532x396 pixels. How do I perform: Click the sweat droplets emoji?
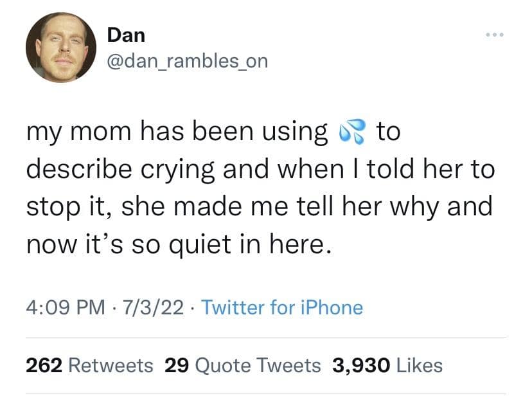[351, 132]
